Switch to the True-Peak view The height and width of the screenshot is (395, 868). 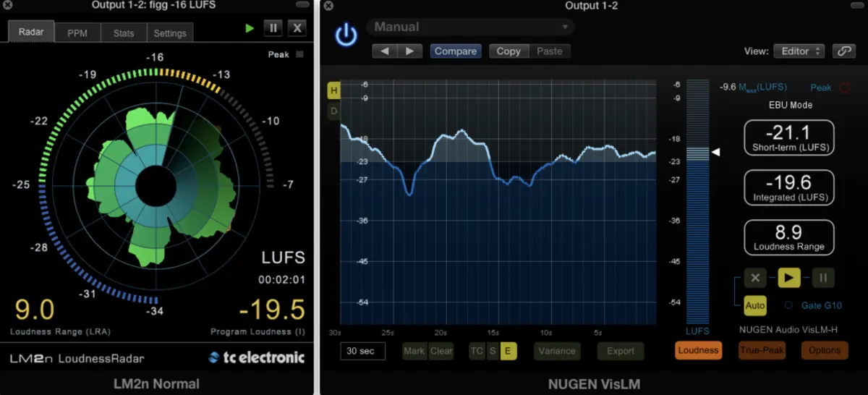(x=762, y=350)
